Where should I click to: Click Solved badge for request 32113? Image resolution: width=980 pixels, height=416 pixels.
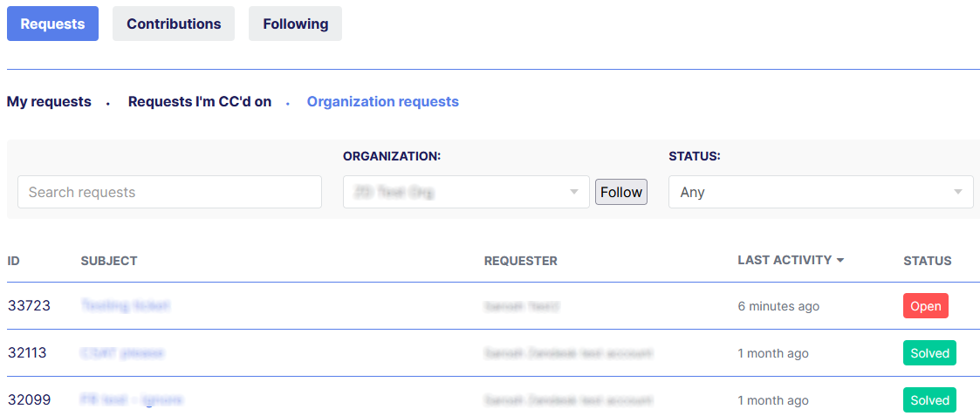[x=929, y=353]
